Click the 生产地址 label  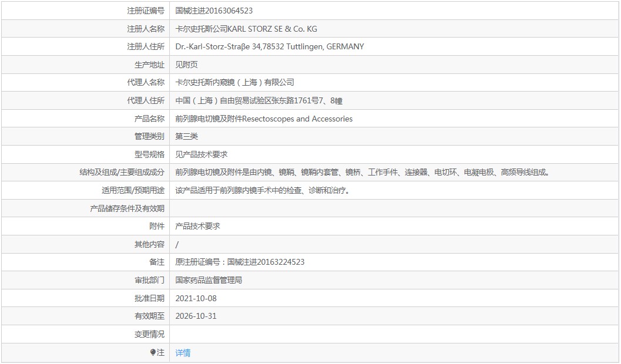click(149, 65)
